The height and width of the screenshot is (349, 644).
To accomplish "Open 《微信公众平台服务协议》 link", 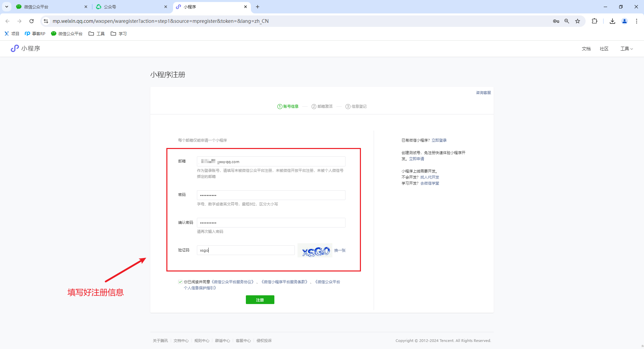I will [x=232, y=282].
